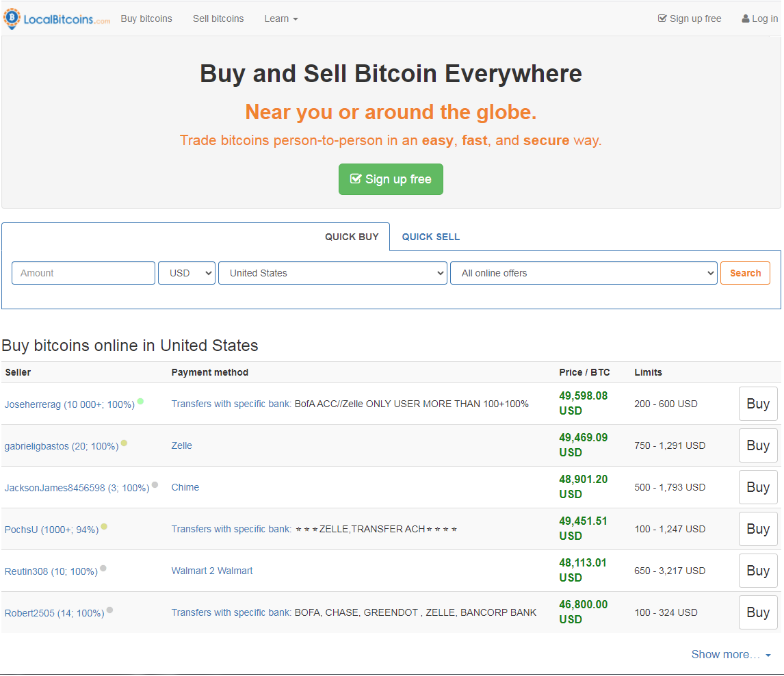This screenshot has height=676, width=784.
Task: Click Sign up free in the top navigation
Action: click(x=690, y=18)
